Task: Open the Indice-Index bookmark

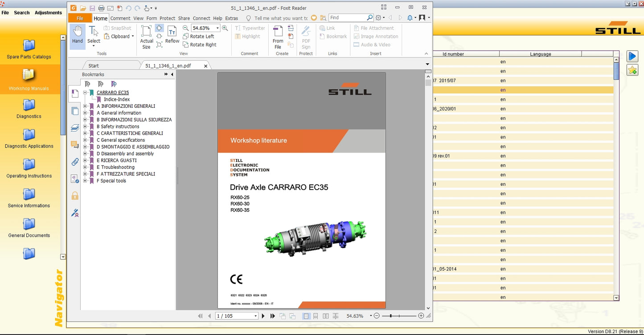Action: pos(117,99)
